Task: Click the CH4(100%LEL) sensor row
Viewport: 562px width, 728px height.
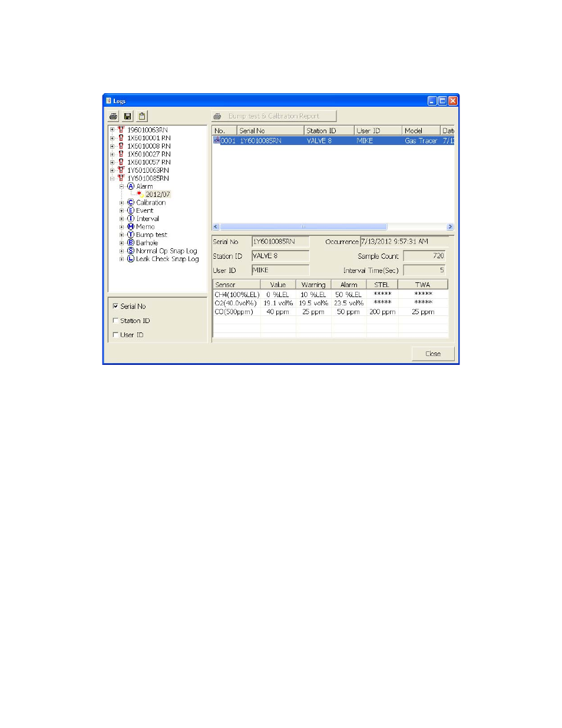Action: pyautogui.click(x=330, y=294)
